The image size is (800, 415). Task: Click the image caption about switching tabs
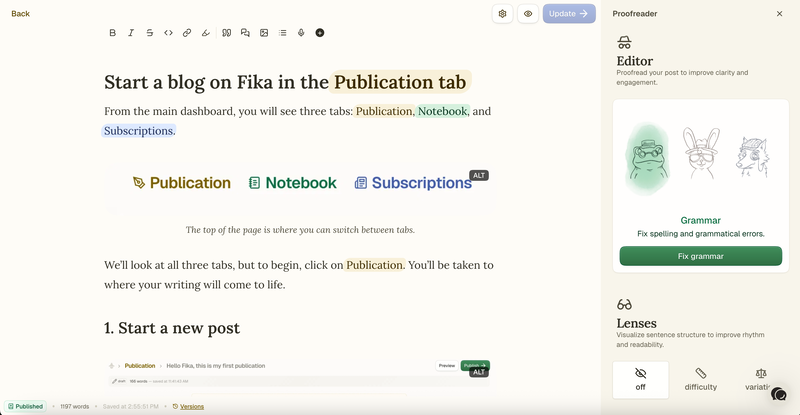[300, 230]
